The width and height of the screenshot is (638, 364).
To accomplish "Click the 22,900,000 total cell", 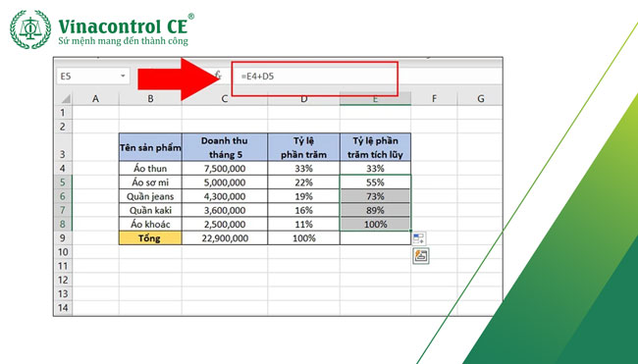I will (x=225, y=237).
